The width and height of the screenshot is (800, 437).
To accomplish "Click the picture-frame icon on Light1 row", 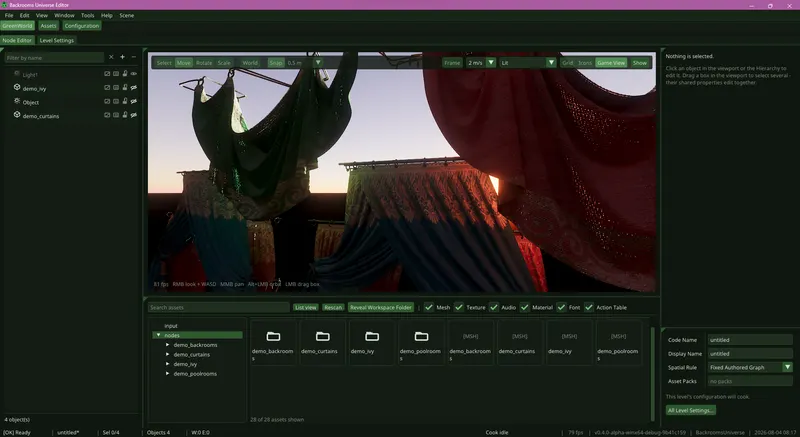I will tap(107, 74).
